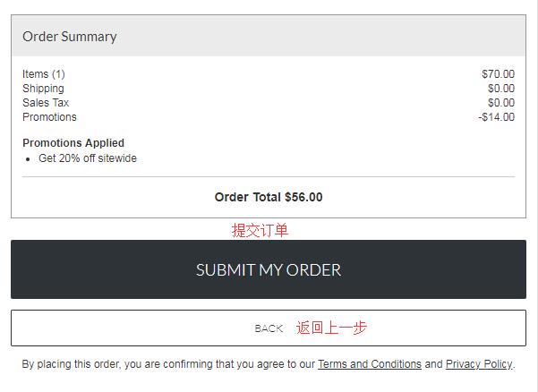Click the SUBMIT MY ORDER button
Viewport: 538px width, 392px height.
pos(269,269)
